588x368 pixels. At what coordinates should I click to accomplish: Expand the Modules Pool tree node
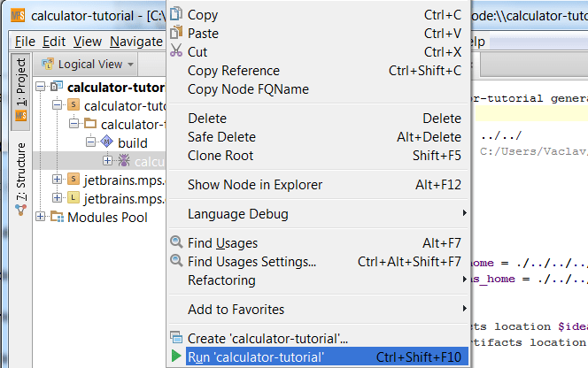[42, 218]
